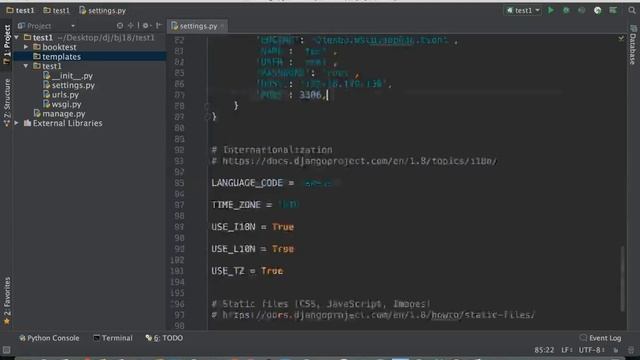Run the test1 configuration with the green play icon

(x=551, y=10)
